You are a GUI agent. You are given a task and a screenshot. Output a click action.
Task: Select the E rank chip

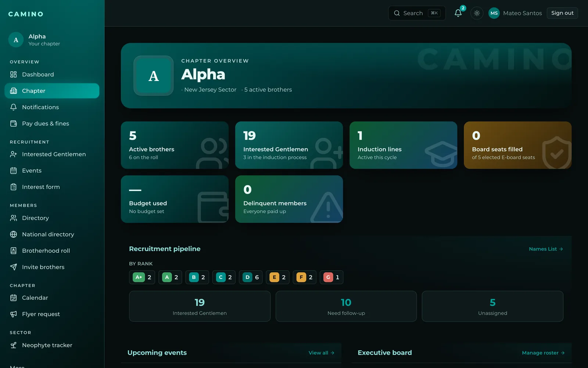click(277, 277)
